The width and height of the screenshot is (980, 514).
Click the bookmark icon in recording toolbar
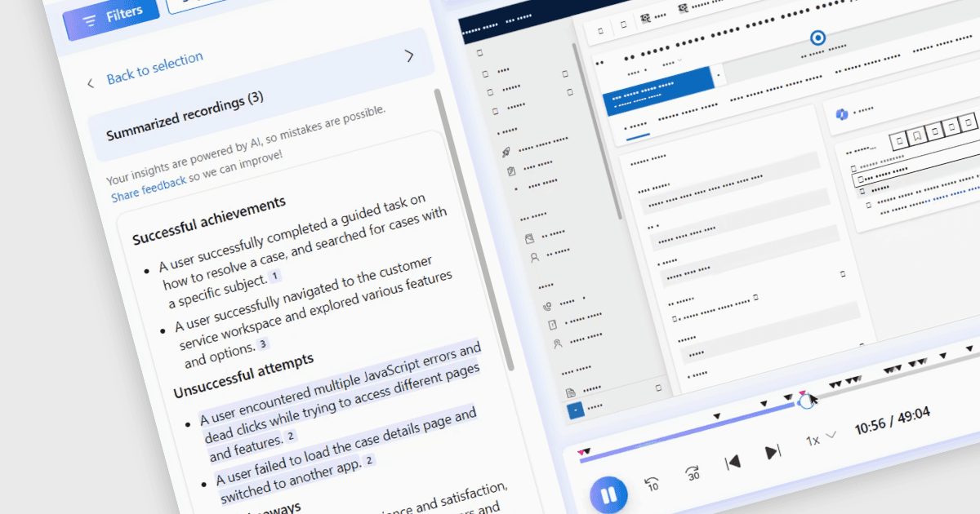click(917, 136)
